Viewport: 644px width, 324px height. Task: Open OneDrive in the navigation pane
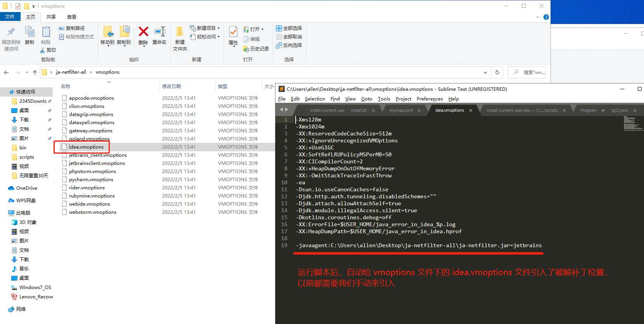click(x=27, y=188)
